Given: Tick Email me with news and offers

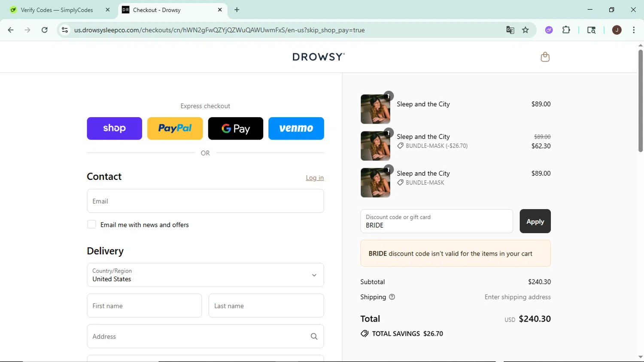Looking at the screenshot, I should point(91,224).
